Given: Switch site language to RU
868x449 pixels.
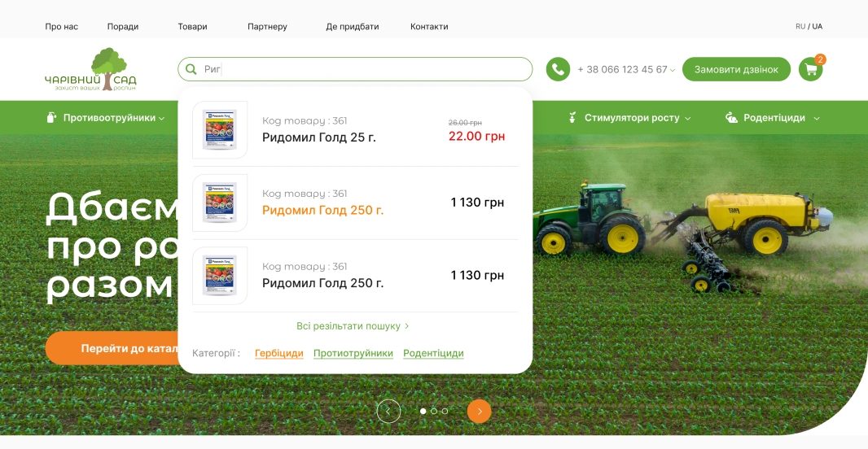Looking at the screenshot, I should (800, 26).
